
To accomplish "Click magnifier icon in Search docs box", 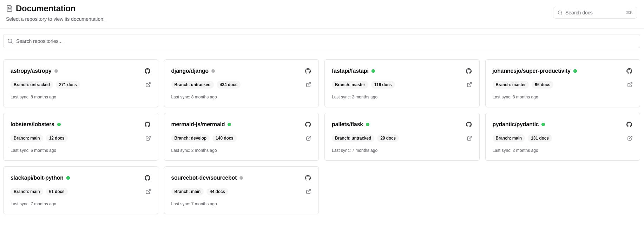I will [x=560, y=13].
